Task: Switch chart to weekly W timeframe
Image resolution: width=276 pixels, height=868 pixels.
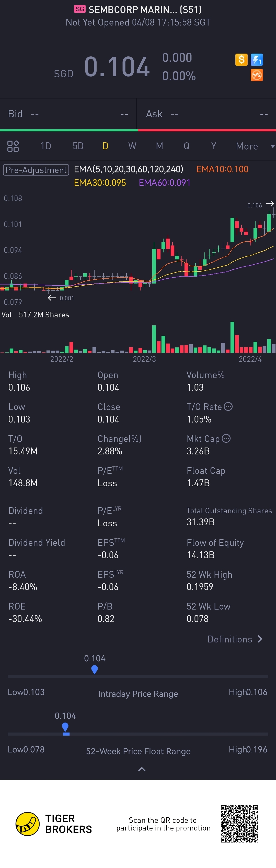Action: 132,146
